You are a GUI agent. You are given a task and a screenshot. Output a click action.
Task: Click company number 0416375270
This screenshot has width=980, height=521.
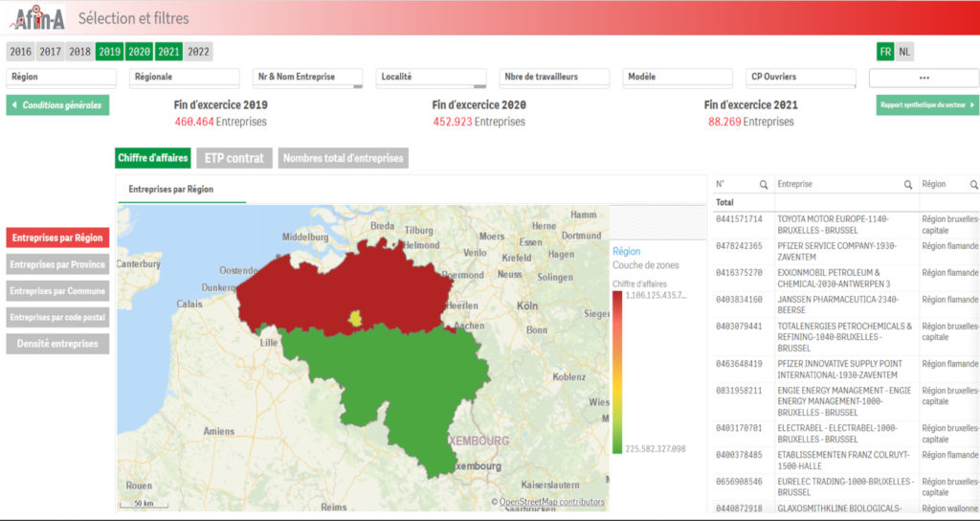pyautogui.click(x=740, y=273)
